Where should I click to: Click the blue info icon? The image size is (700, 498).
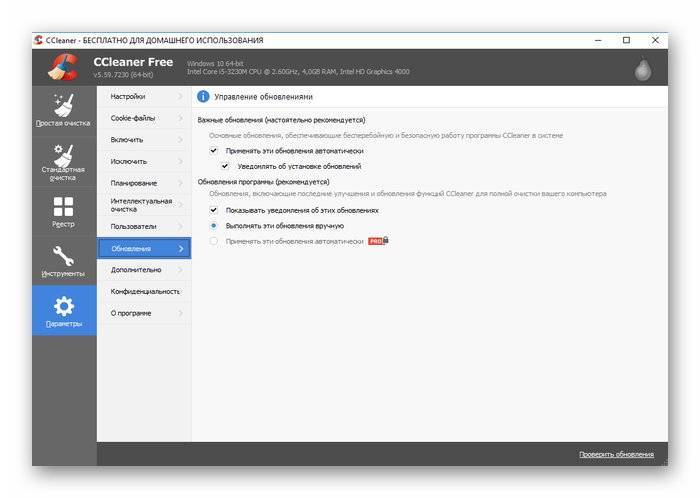203,96
